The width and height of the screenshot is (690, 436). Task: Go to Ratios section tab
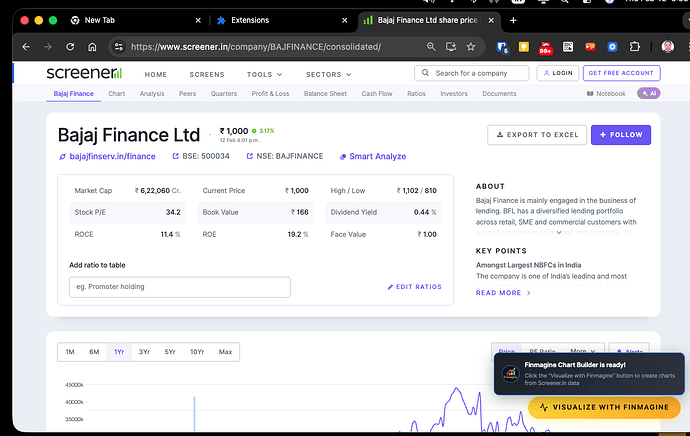pos(416,94)
